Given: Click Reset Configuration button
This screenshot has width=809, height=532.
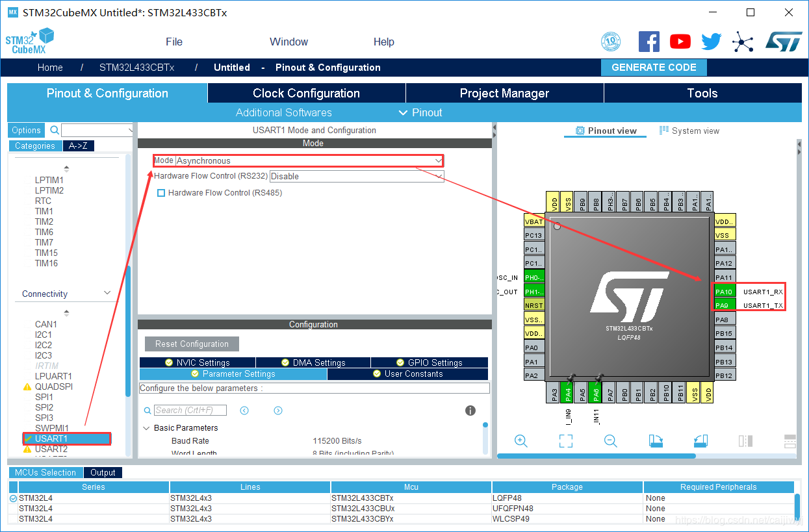Looking at the screenshot, I should click(x=192, y=344).
